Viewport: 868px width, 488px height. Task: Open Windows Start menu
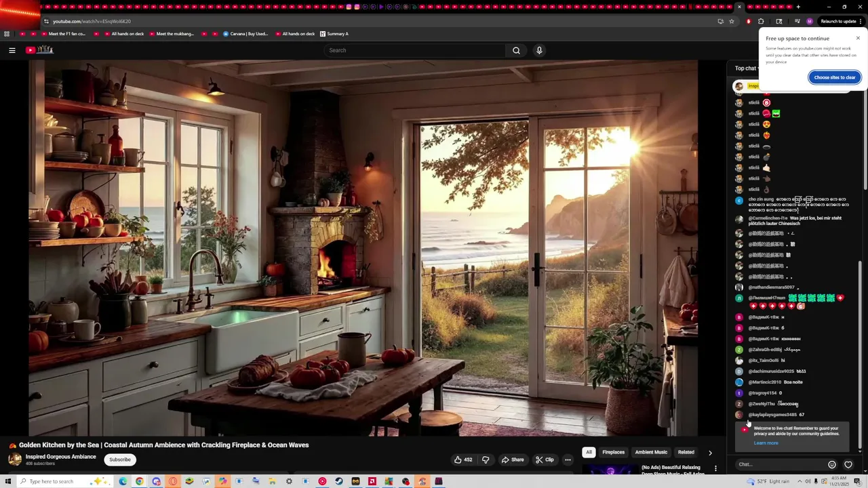click(x=7, y=481)
